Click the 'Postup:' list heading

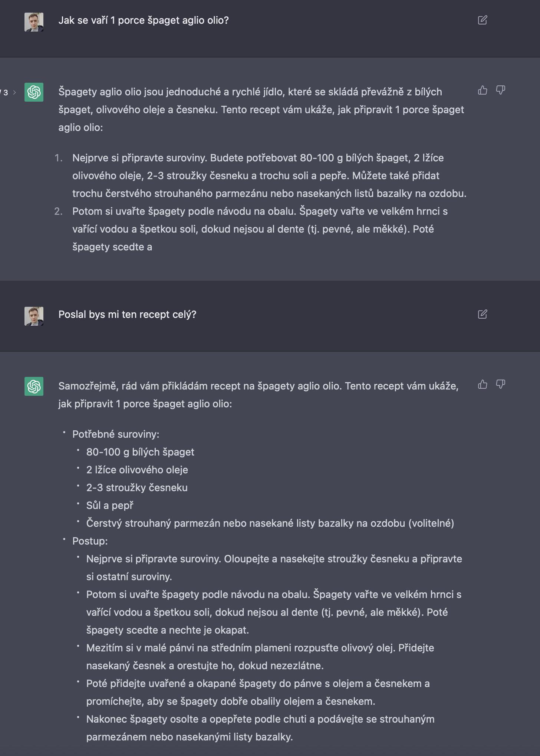[90, 541]
